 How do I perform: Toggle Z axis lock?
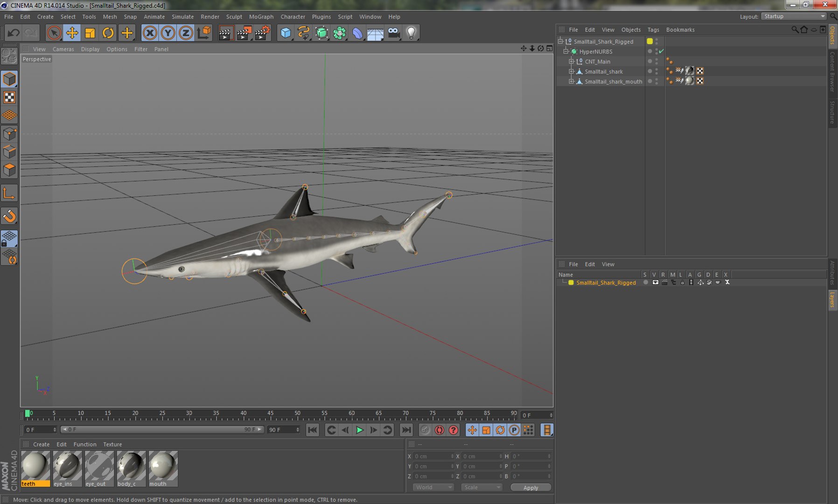(186, 33)
